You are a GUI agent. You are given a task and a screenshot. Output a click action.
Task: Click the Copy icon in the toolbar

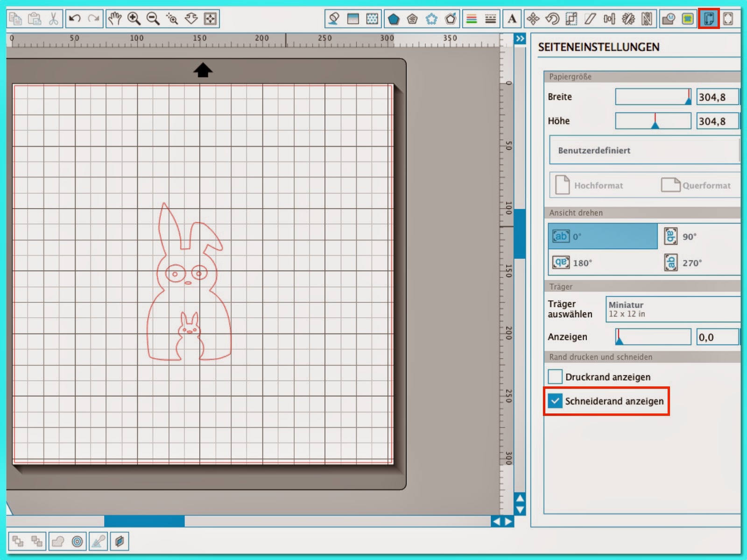pyautogui.click(x=16, y=19)
